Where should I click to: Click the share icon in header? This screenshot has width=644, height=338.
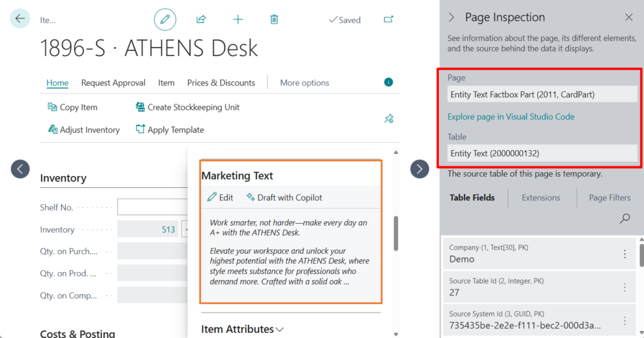pos(201,19)
